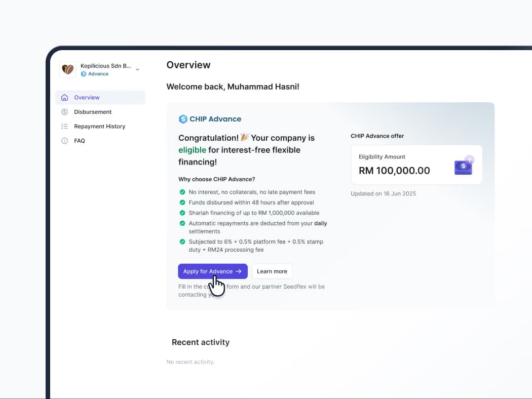
Task: Click the RM 100,000.00 amount text
Action: tap(394, 171)
